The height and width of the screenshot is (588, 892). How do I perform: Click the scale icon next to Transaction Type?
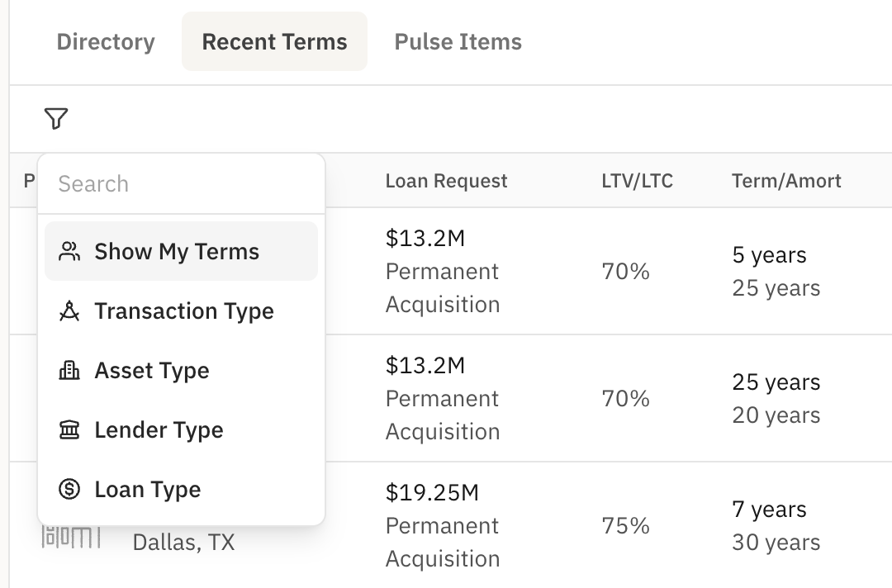point(68,311)
